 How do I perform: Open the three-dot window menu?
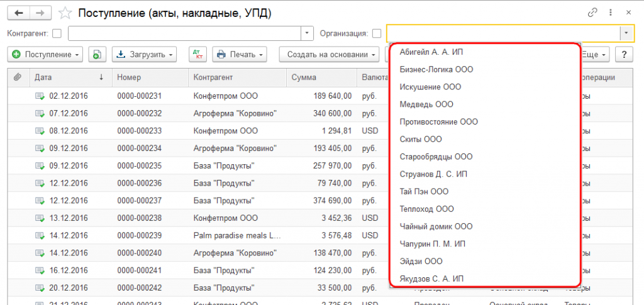coord(611,13)
